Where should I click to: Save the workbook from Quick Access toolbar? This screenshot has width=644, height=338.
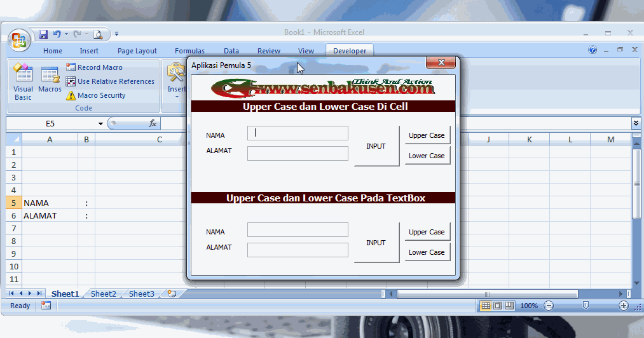pos(43,34)
